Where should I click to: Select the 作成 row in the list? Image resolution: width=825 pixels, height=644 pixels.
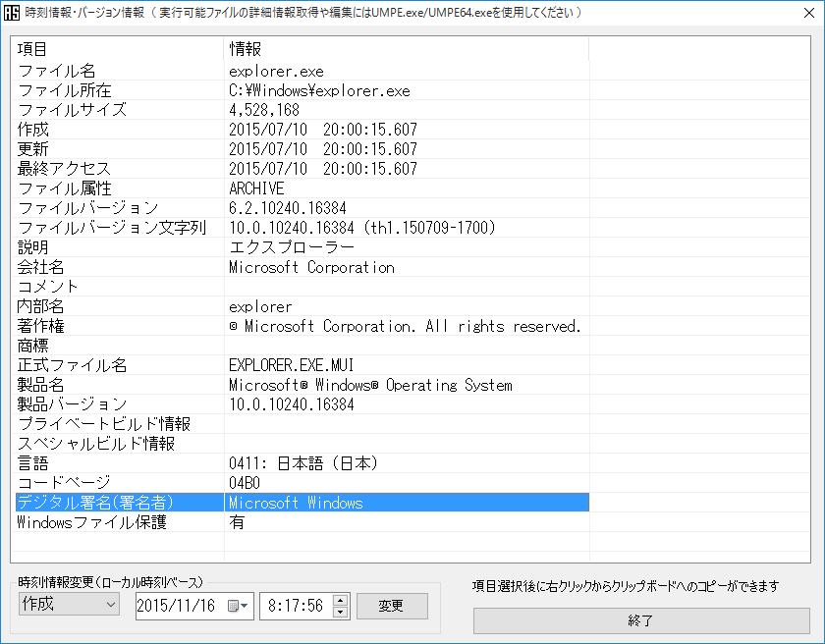pos(302,130)
